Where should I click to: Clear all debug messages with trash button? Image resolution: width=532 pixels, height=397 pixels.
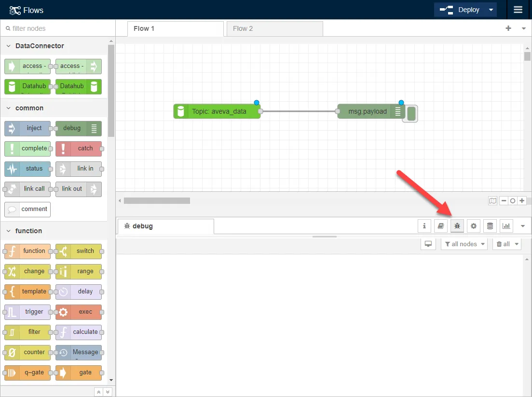[x=503, y=244]
